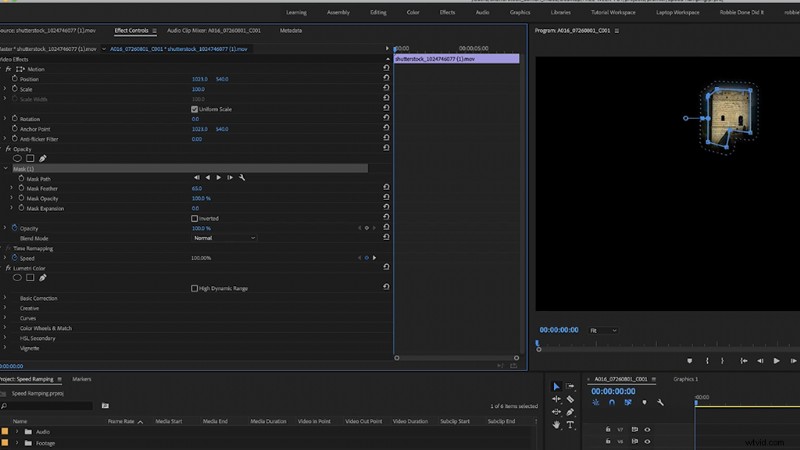Create 4-point polygon mask under Opacity
Screen dimensions: 800x450
(x=30, y=159)
